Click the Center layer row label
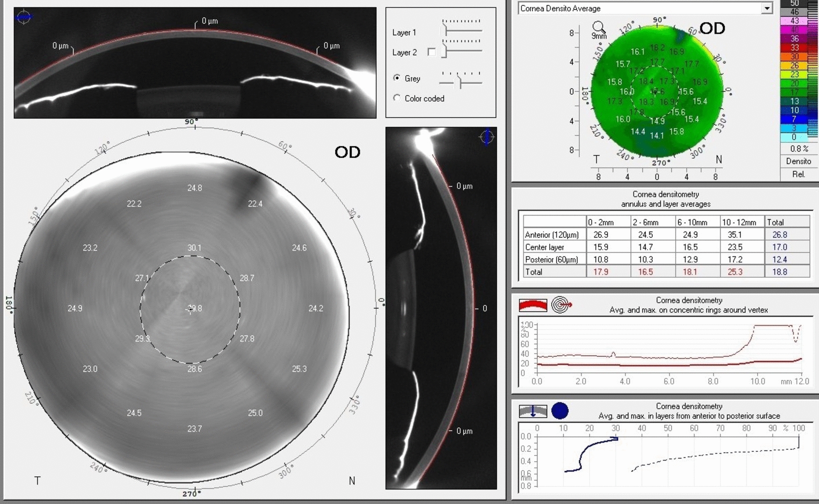 tap(544, 247)
